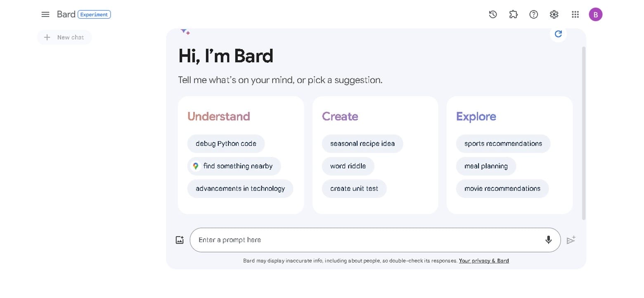Start a New chat

point(64,37)
